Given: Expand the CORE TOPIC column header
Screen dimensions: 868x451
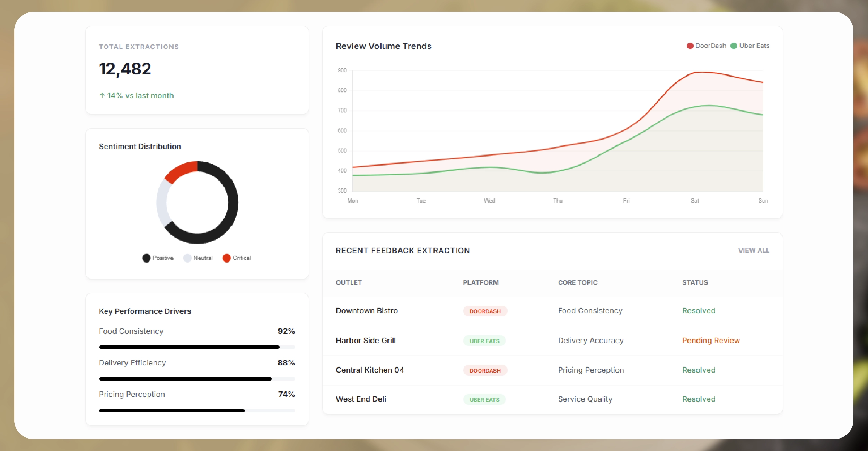Looking at the screenshot, I should click(577, 283).
